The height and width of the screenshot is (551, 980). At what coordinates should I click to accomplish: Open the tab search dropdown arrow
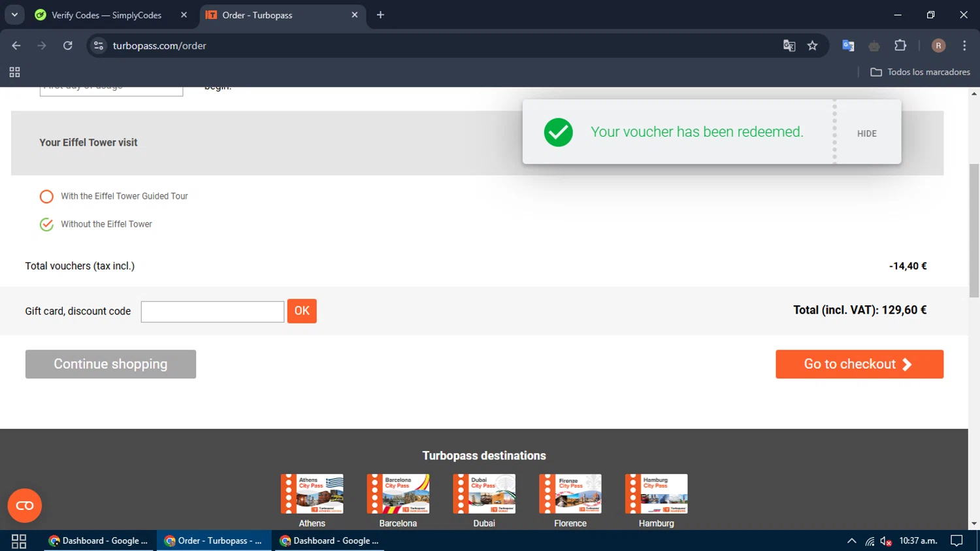coord(14,14)
